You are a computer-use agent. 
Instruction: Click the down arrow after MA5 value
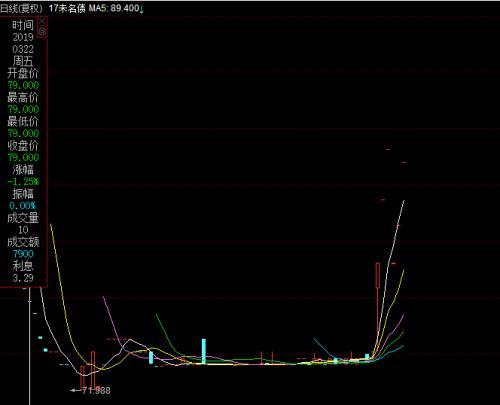tap(142, 10)
